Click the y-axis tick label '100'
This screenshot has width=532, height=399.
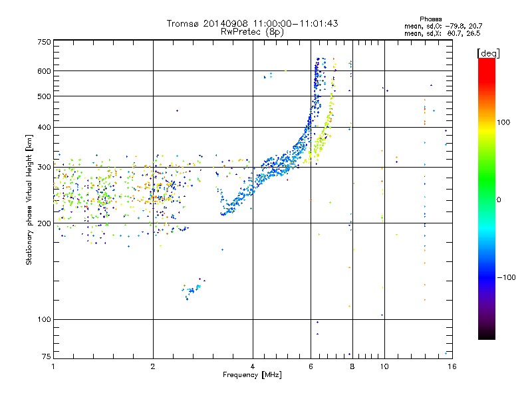click(x=44, y=320)
